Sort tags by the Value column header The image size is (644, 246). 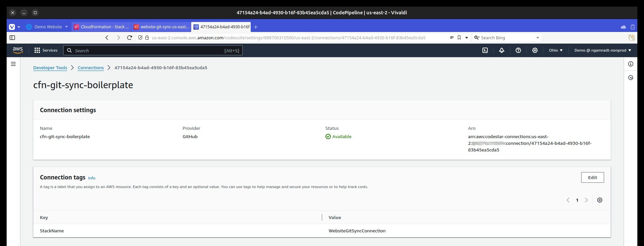335,217
